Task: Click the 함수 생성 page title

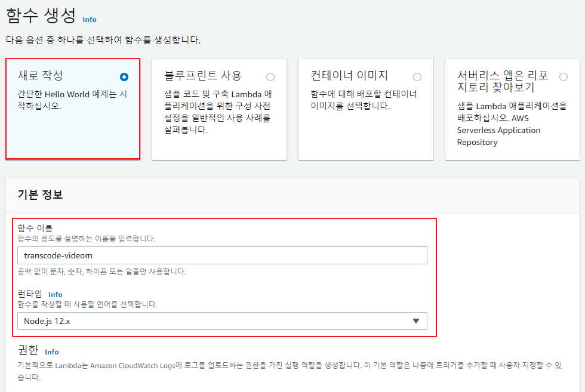Action: coord(41,16)
